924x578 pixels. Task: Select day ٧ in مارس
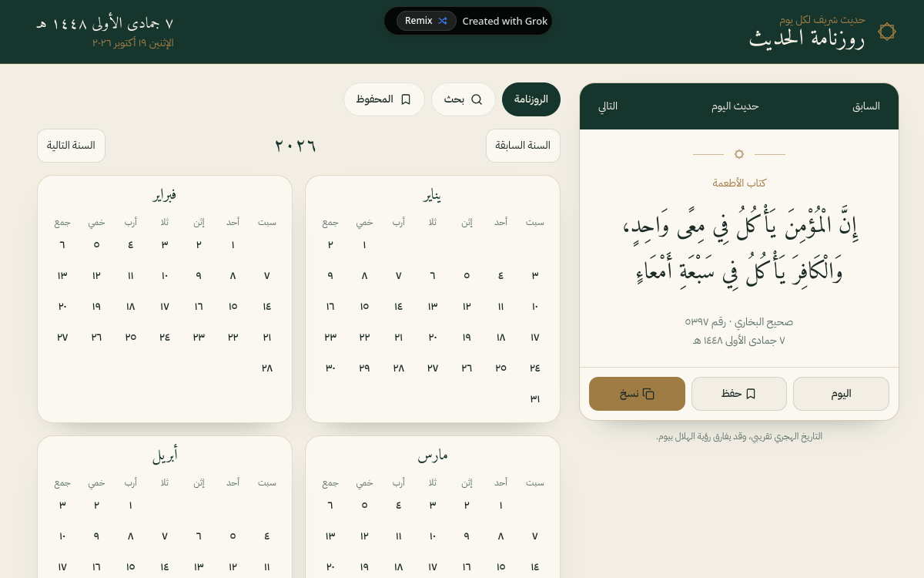(x=535, y=536)
